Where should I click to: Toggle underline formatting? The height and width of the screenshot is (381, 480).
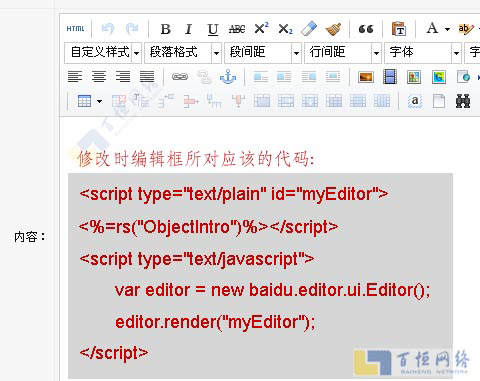[213, 29]
